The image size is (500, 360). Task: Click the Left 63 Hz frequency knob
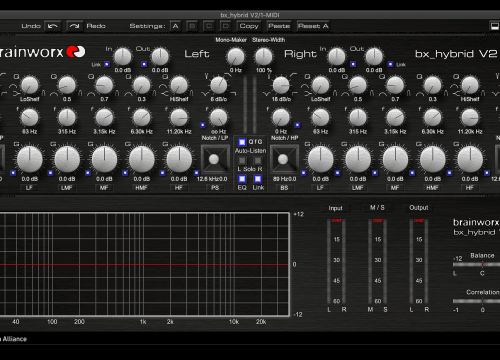[30, 118]
